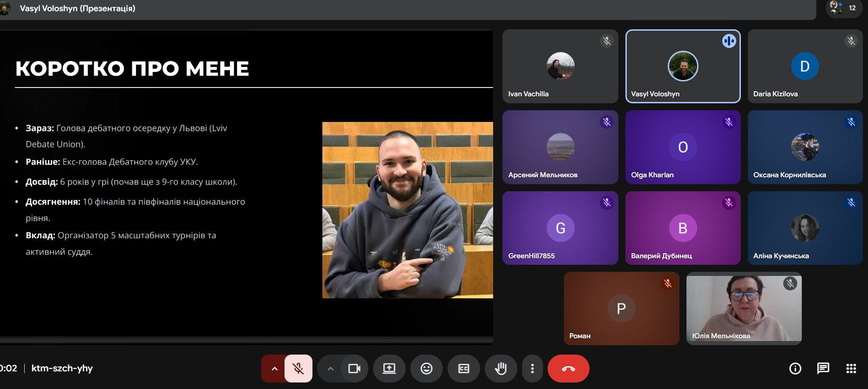868x389 pixels.
Task: Open the activities grid icon
Action: pos(851,369)
